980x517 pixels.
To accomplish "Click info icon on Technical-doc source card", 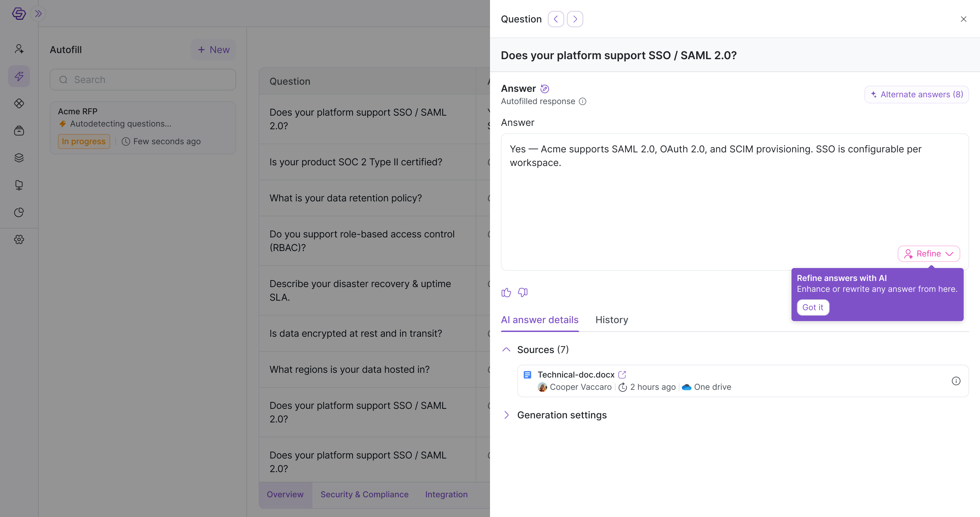I will click(955, 381).
